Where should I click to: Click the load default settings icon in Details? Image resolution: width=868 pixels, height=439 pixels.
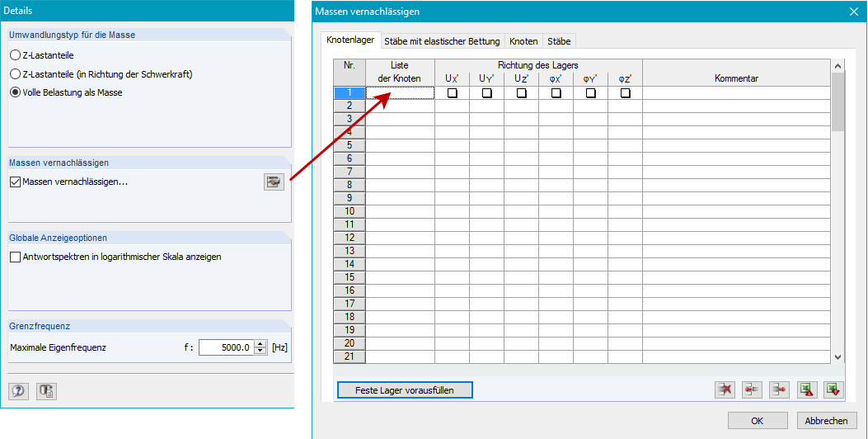(46, 391)
